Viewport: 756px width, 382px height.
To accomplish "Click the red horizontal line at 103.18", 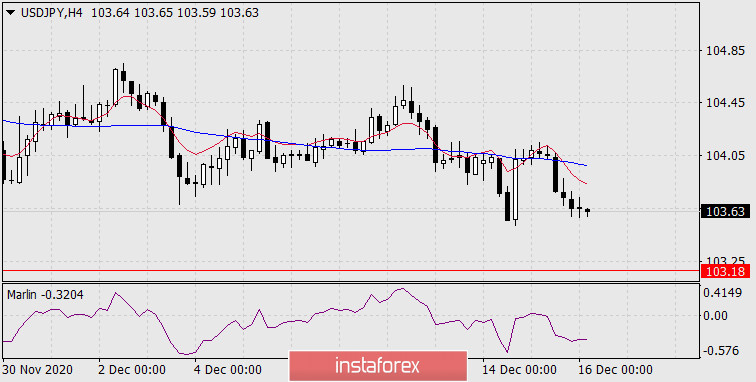I will [351, 271].
